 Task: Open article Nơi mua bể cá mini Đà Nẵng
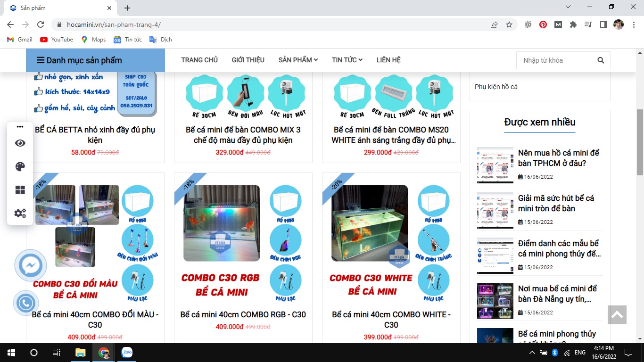[x=557, y=294]
